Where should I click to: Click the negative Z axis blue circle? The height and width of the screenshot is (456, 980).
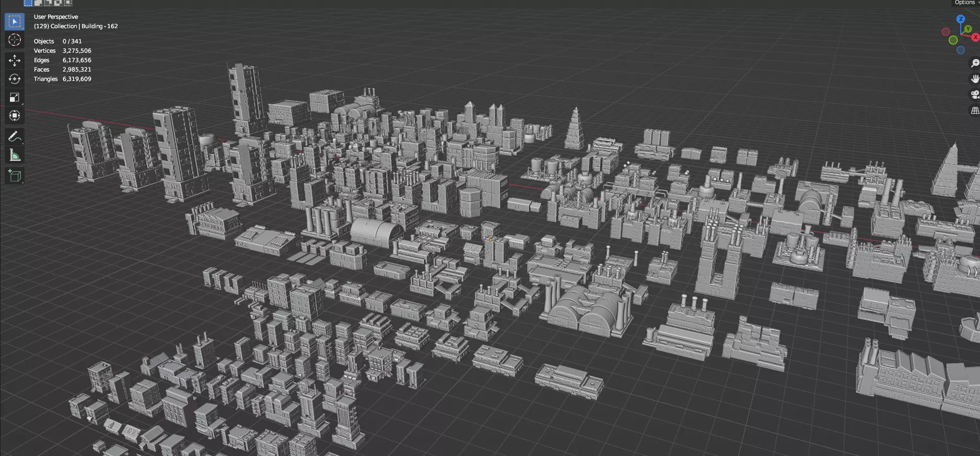[x=960, y=50]
